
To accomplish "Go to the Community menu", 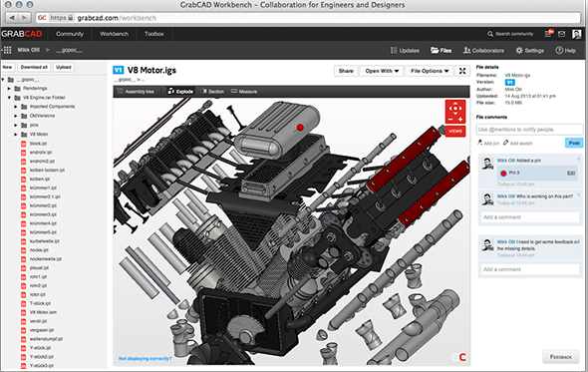I will point(70,34).
